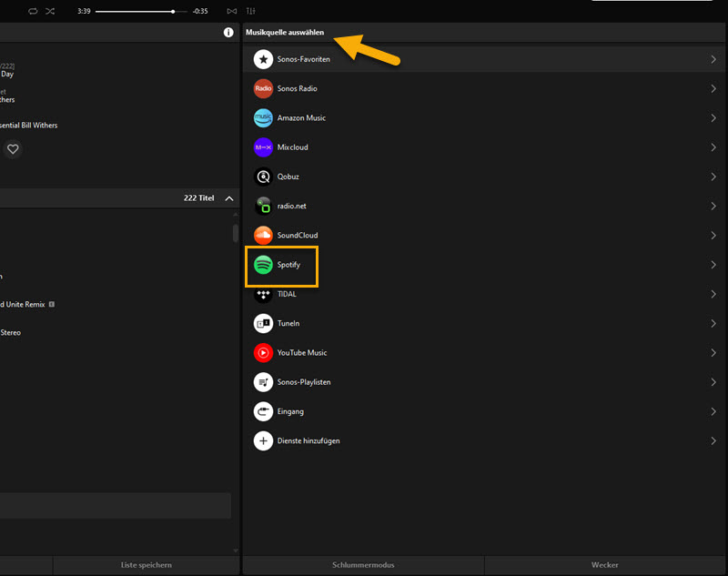Screen dimensions: 728x576
Task: Open the Schlummermodus sleep timer
Action: click(363, 565)
